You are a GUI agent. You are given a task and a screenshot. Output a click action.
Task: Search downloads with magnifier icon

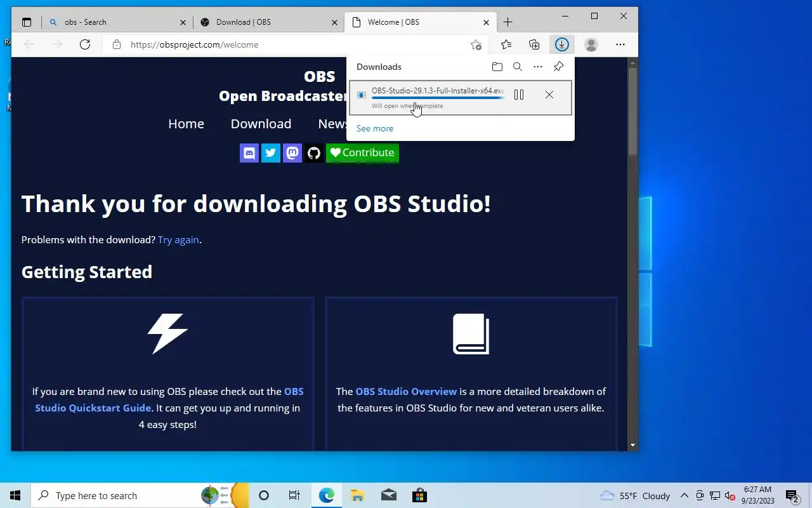(x=518, y=67)
